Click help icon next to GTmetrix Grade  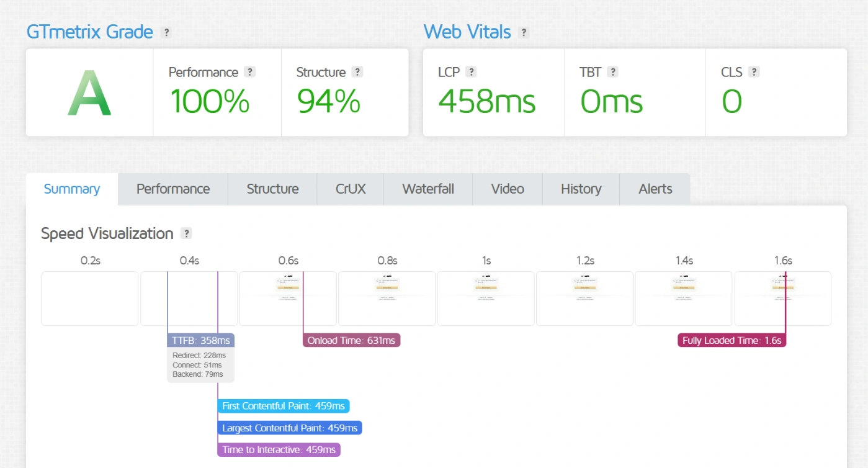click(x=166, y=32)
